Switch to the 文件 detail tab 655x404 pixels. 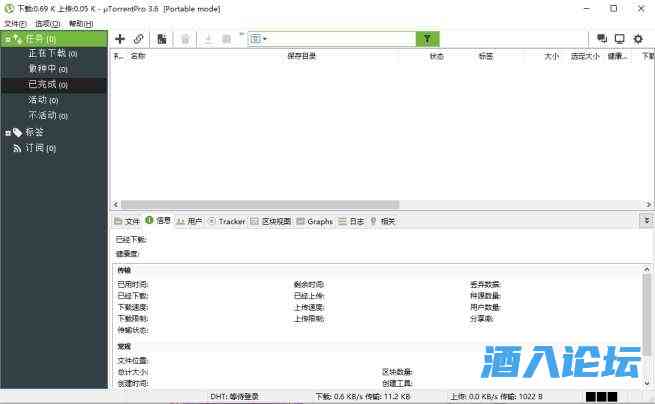point(127,221)
